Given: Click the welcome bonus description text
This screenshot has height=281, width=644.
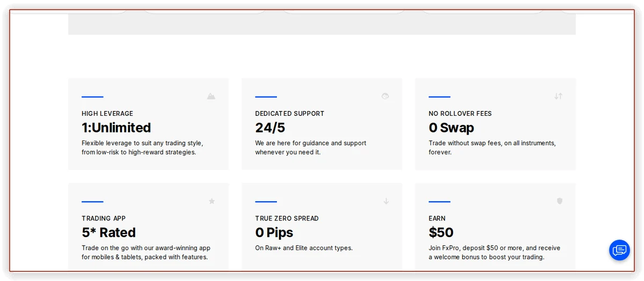Looking at the screenshot, I should [494, 253].
